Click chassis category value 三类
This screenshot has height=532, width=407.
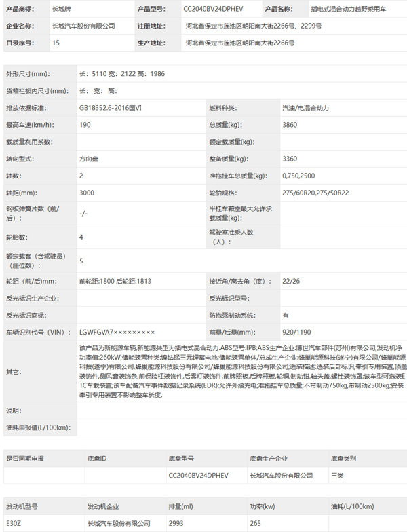coord(337,476)
